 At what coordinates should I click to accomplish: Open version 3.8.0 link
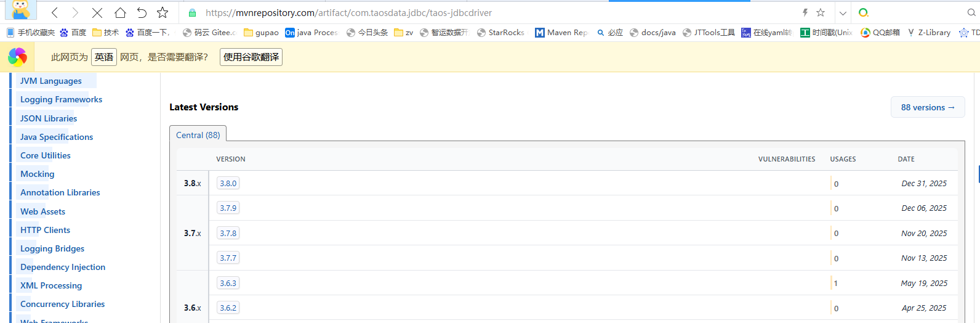point(228,183)
